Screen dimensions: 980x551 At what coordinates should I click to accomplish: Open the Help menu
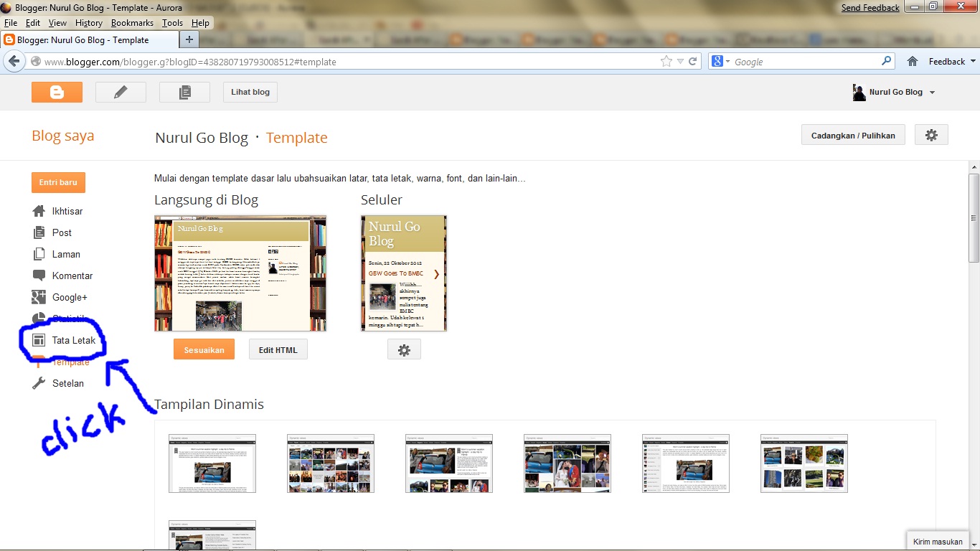tap(200, 23)
